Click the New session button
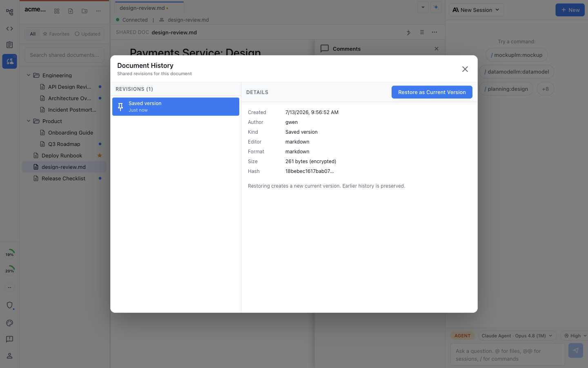 click(x=570, y=10)
